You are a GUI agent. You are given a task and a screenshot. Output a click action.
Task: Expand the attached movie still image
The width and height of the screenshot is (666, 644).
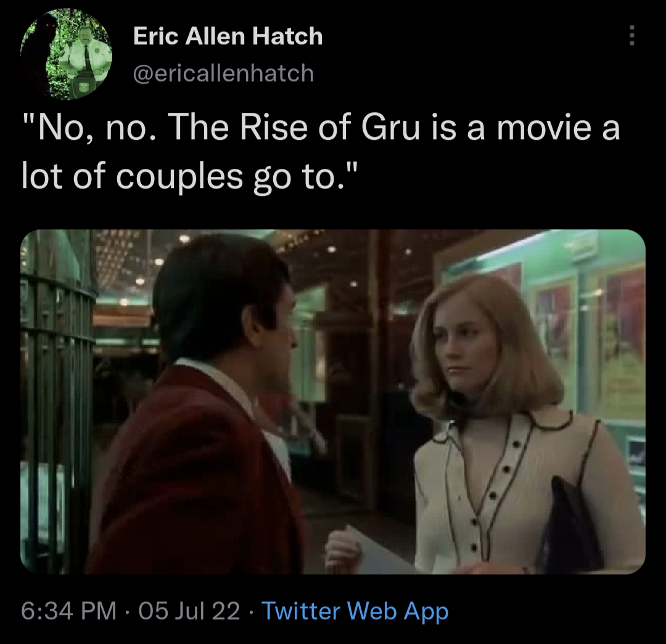[x=333, y=402]
